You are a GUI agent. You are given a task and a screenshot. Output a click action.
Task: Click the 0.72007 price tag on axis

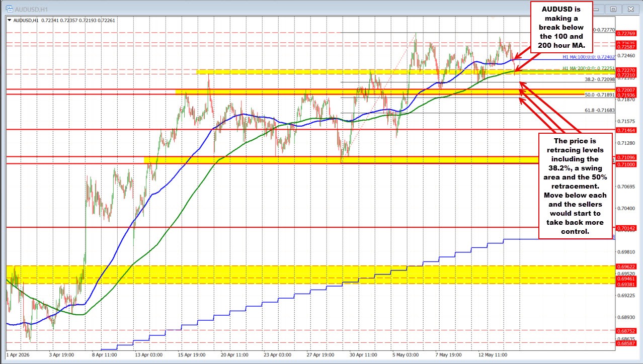tap(627, 89)
